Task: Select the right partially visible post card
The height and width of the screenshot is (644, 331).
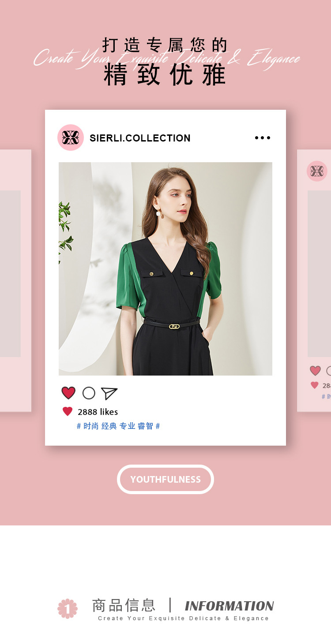Action: [314, 281]
